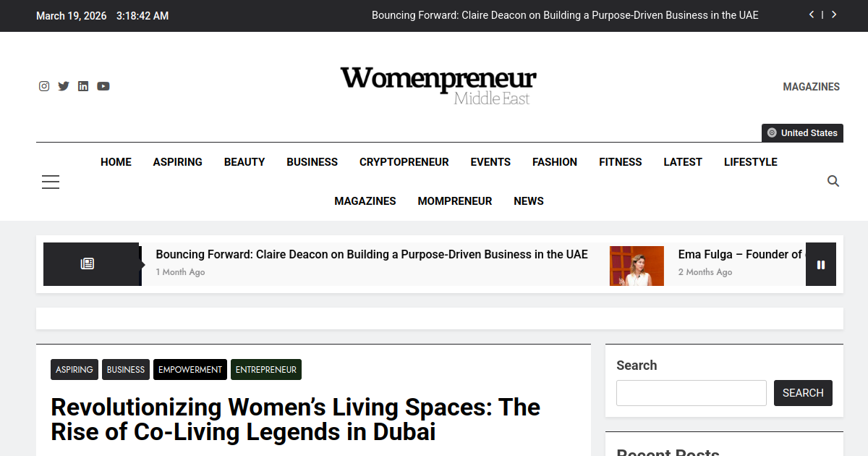868x456 pixels.
Task: Open MAGAZINES in the main navigation
Action: pyautogui.click(x=365, y=201)
